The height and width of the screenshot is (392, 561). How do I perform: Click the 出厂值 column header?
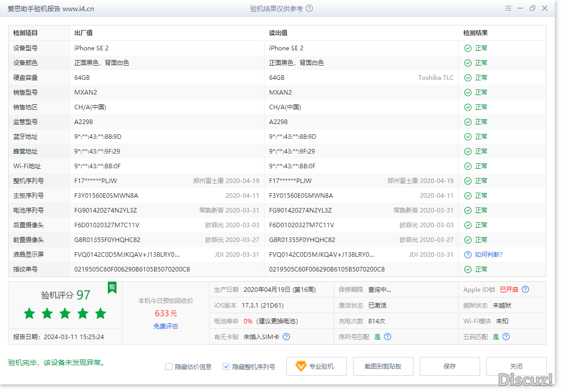coord(83,33)
